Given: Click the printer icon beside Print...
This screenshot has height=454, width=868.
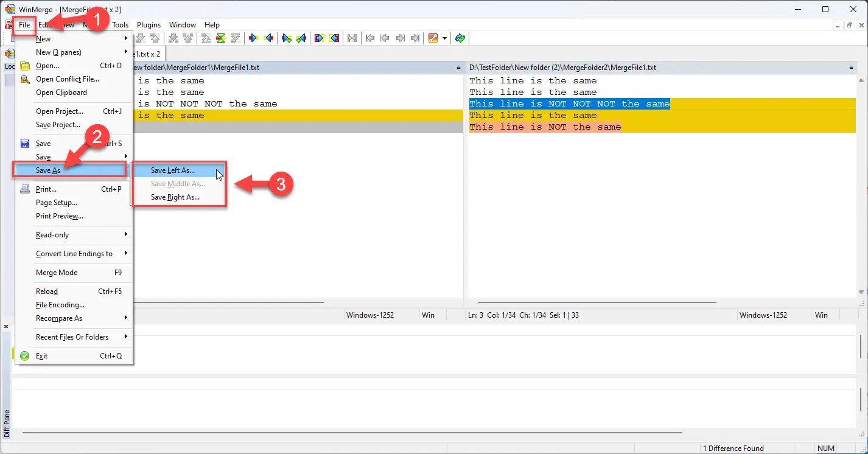Looking at the screenshot, I should tap(25, 189).
